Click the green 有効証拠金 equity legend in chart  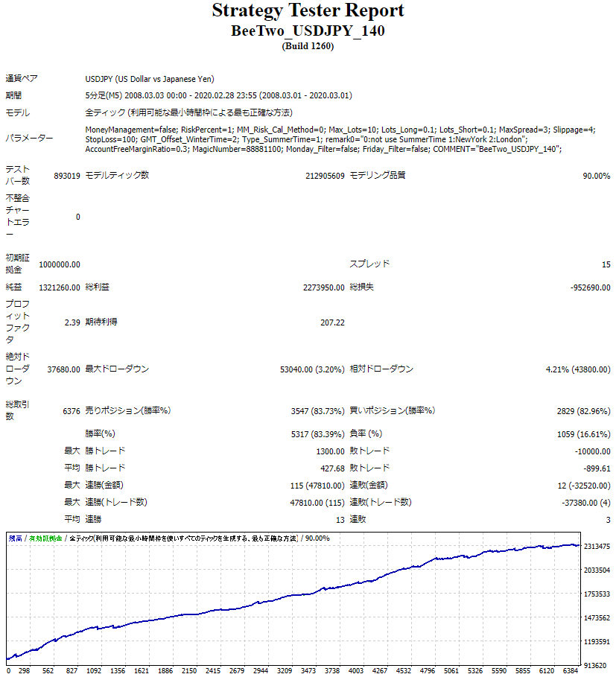45,538
